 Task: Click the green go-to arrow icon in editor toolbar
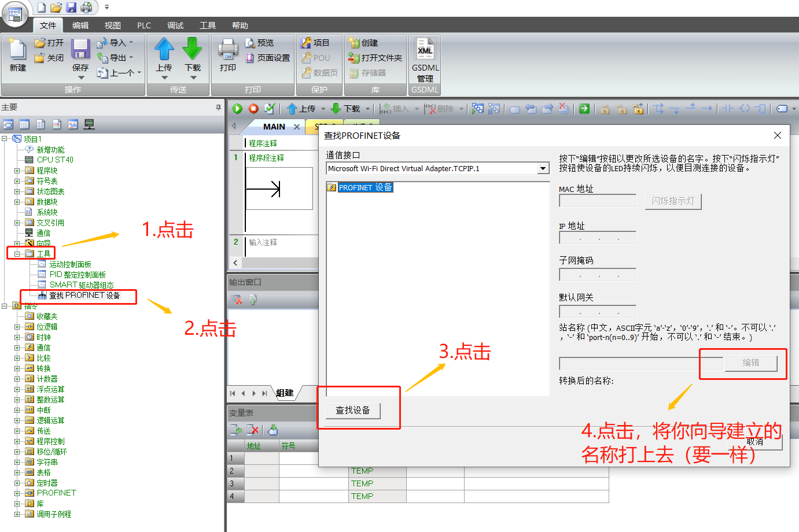(584, 109)
